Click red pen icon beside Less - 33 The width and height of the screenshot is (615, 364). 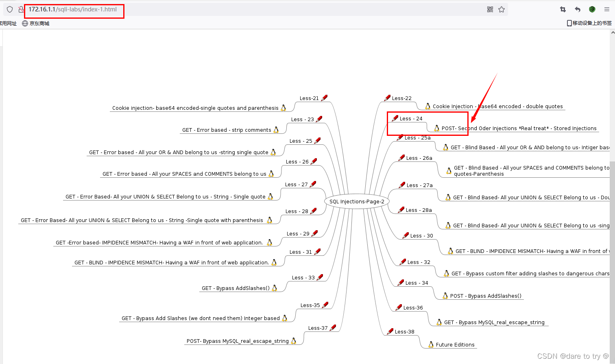point(320,277)
